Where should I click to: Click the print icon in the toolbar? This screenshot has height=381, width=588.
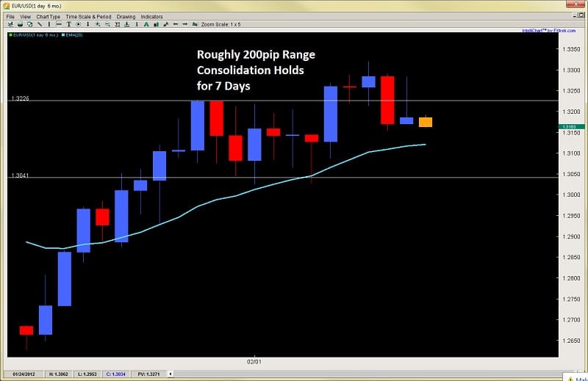21,24
